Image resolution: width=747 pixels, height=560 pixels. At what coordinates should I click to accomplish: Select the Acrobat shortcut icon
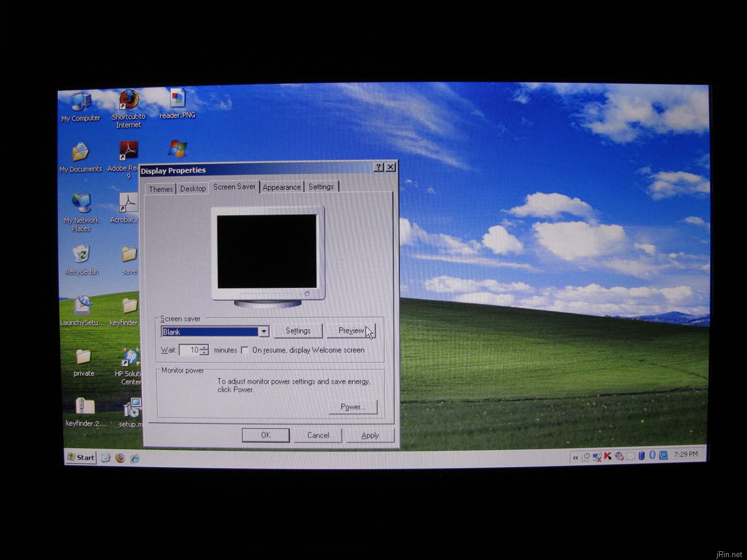tap(128, 203)
